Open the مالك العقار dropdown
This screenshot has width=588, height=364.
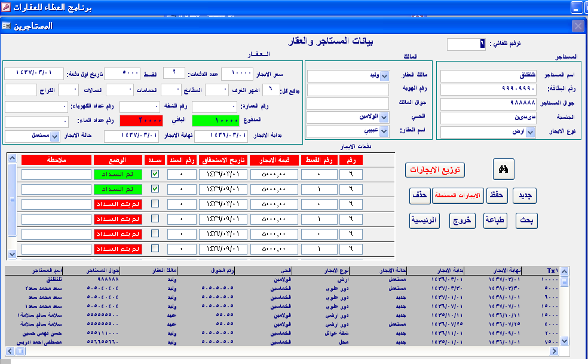pos(384,76)
